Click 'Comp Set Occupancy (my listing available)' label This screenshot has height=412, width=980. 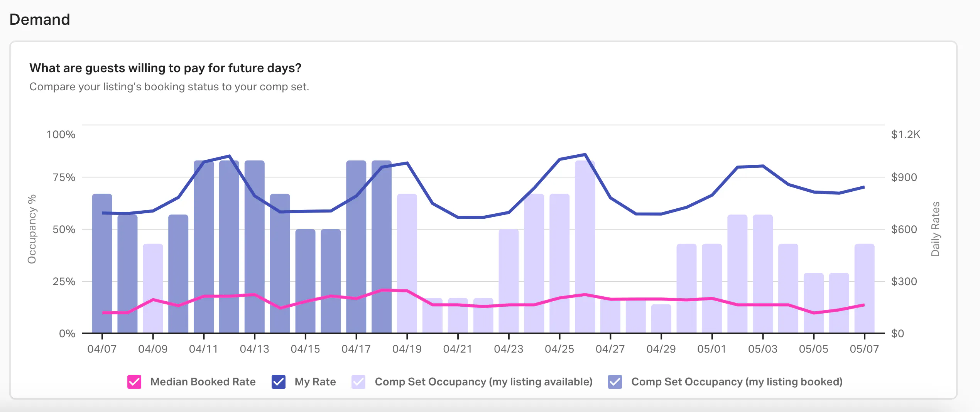[x=484, y=382]
